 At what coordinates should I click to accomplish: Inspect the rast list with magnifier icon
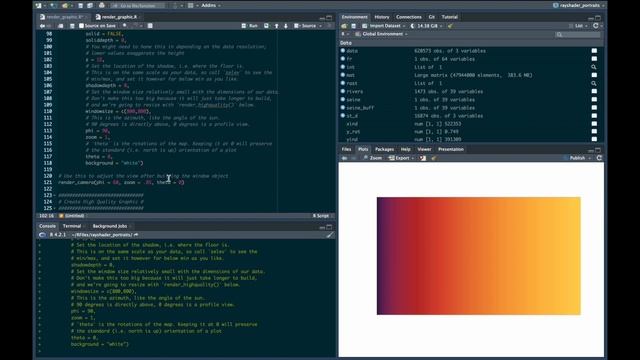click(x=594, y=83)
